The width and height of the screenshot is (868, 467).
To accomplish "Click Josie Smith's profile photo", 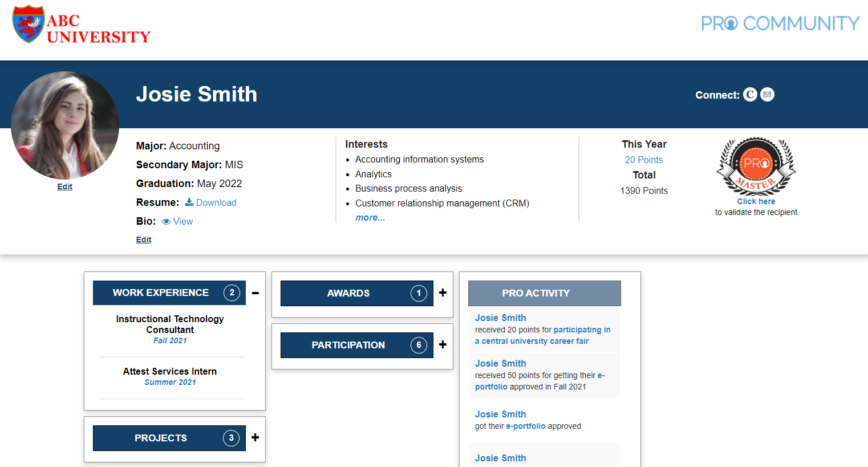I will point(65,125).
